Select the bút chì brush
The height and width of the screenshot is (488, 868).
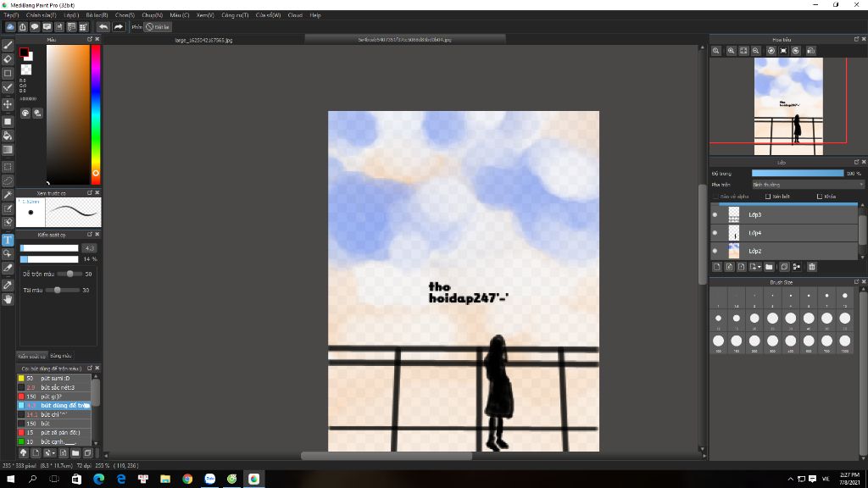[x=53, y=414]
